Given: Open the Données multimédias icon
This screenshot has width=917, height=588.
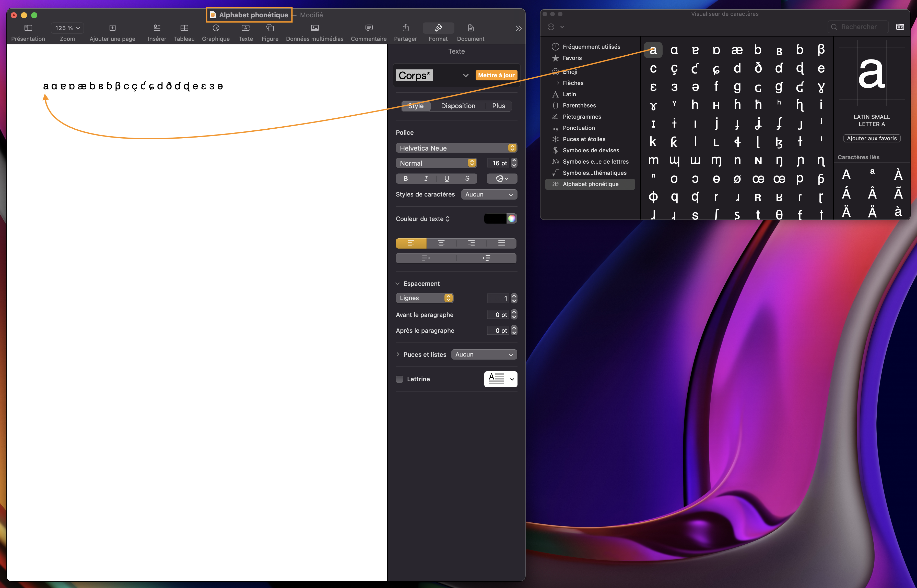Looking at the screenshot, I should (x=314, y=28).
